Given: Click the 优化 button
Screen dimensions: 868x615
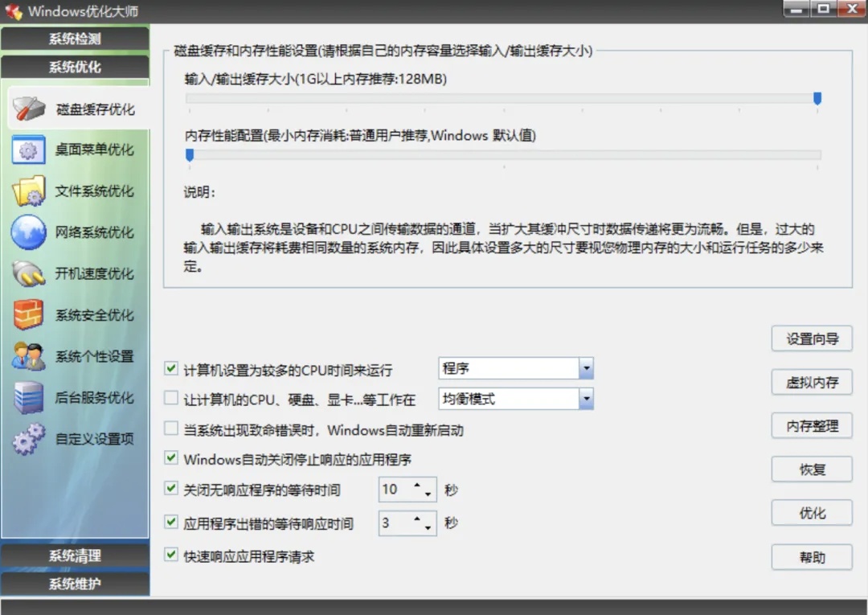Looking at the screenshot, I should coord(812,514).
